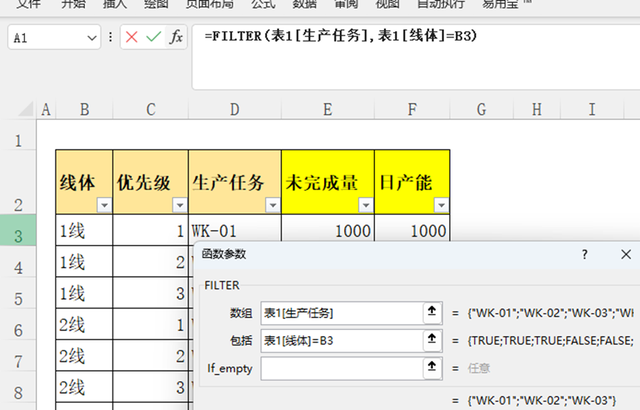Click inside the formula bar text
Screen dimensions: 640x410
pyautogui.click(x=340, y=36)
